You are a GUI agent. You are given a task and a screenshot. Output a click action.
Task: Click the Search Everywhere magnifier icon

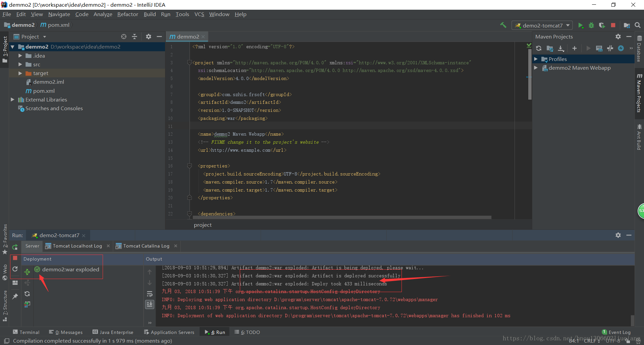pyautogui.click(x=638, y=25)
